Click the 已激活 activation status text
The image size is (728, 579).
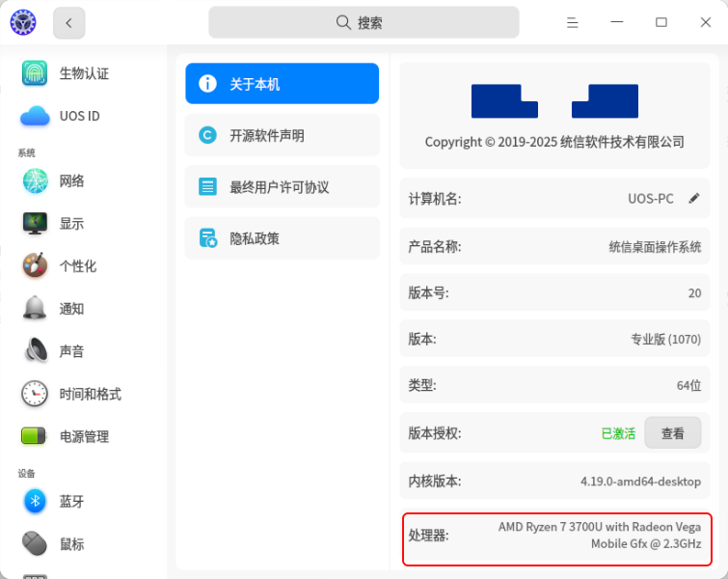pyautogui.click(x=618, y=433)
